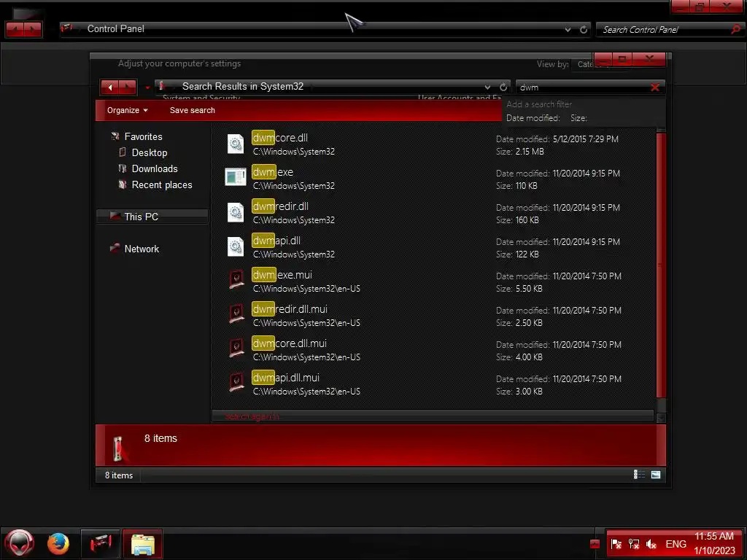Select Favorites in the navigation pane
The width and height of the screenshot is (747, 560).
click(x=143, y=136)
